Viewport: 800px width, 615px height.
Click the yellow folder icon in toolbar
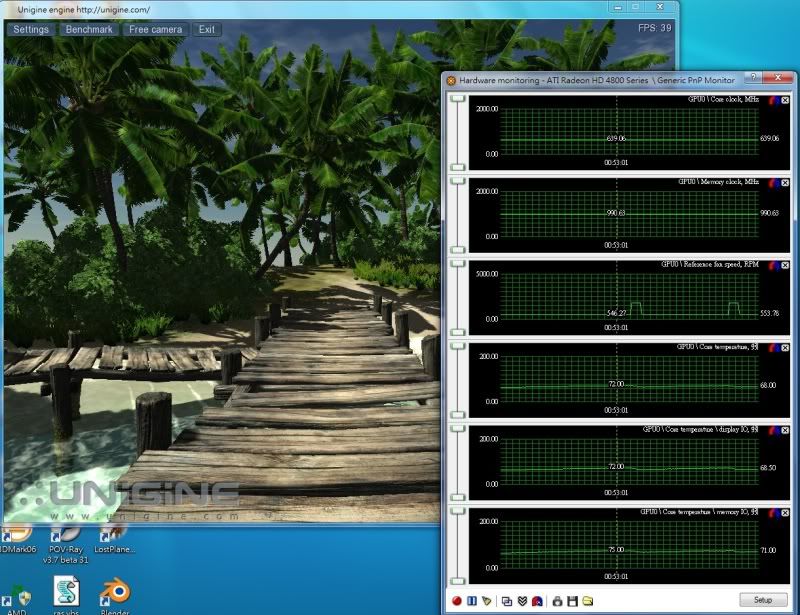pyautogui.click(x=588, y=600)
